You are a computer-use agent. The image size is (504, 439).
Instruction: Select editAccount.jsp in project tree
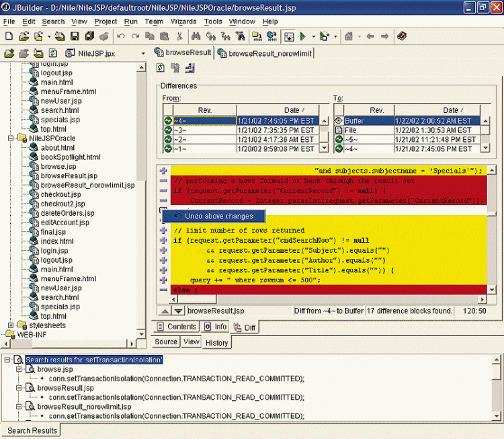[x=65, y=223]
